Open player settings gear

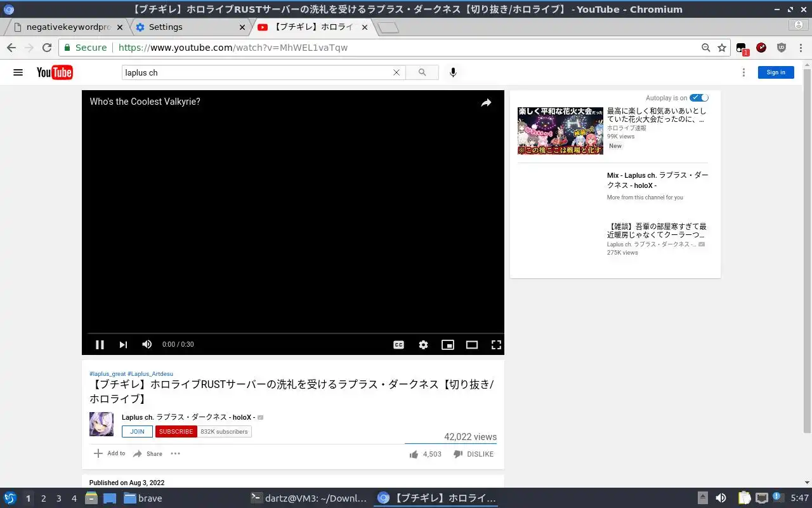(x=423, y=345)
